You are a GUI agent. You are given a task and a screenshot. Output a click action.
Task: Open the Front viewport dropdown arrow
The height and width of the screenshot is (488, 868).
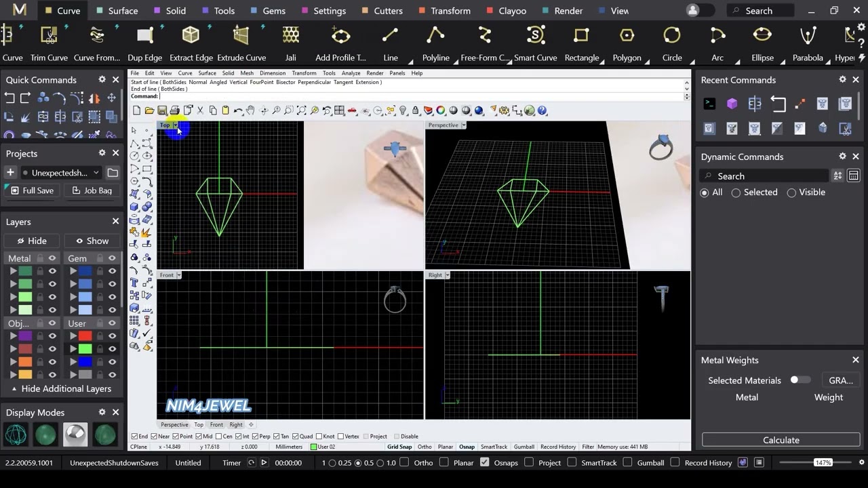(179, 275)
